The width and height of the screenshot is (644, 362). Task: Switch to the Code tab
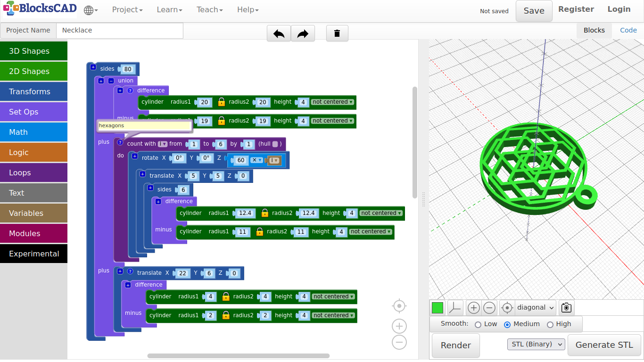628,30
